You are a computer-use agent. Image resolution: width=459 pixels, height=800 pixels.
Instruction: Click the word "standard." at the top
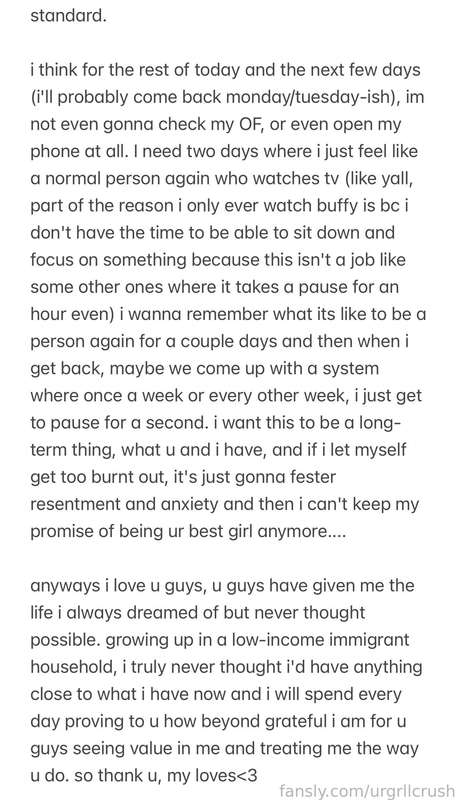[68, 15]
